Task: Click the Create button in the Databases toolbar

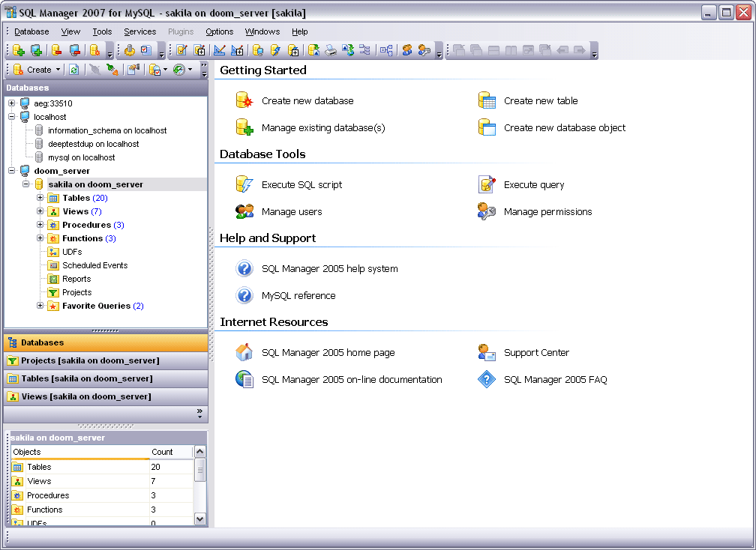Action: 32,70
